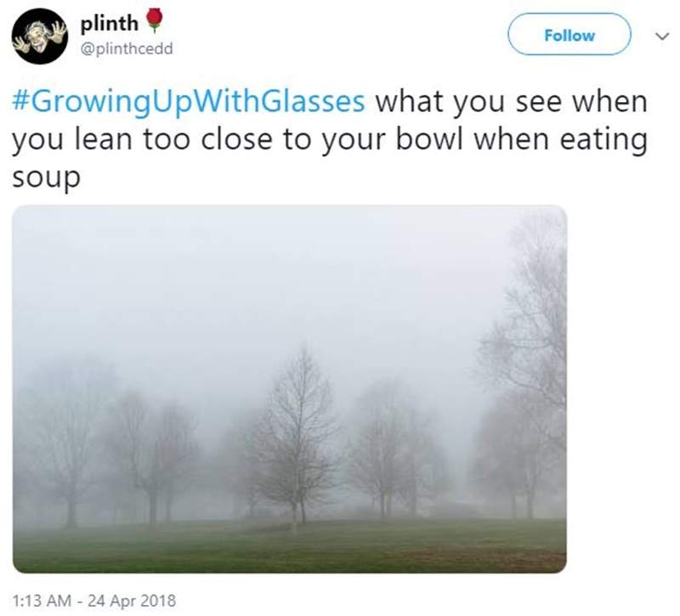Click the display name plinth
The width and height of the screenshot is (680, 616).
pyautogui.click(x=110, y=24)
